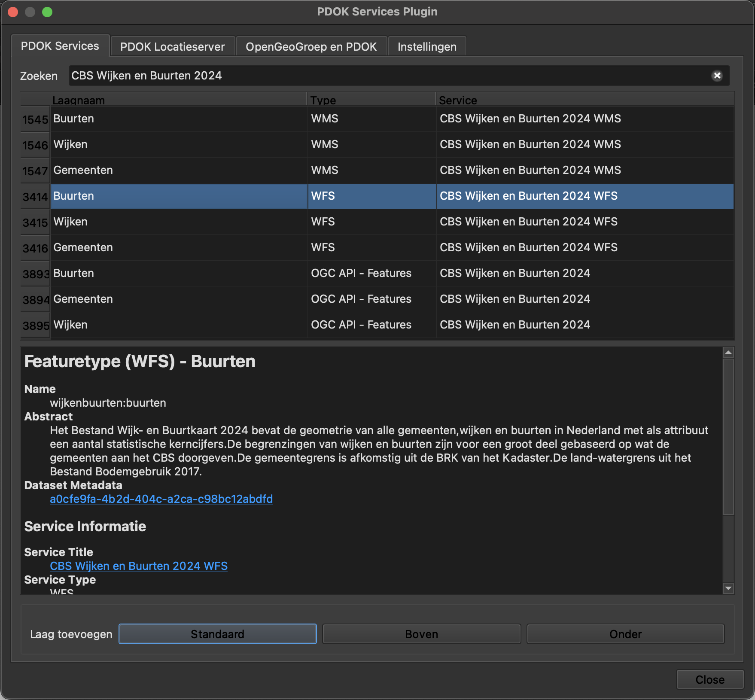
Task: Select the Gemeenten OGC API Features row
Action: (x=172, y=299)
